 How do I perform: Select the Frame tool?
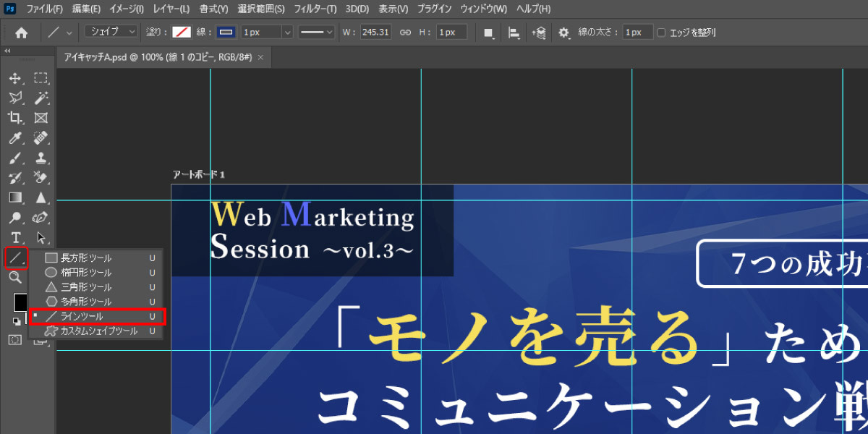point(41,118)
